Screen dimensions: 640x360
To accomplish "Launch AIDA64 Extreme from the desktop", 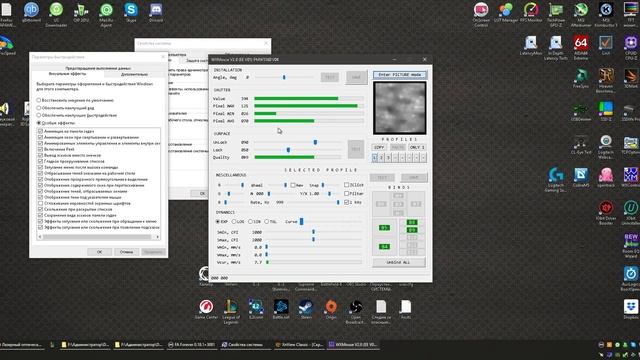I will click(x=581, y=47).
